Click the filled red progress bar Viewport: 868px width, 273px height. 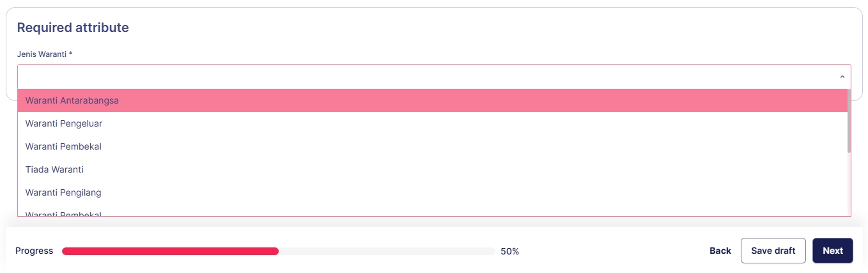tap(170, 251)
